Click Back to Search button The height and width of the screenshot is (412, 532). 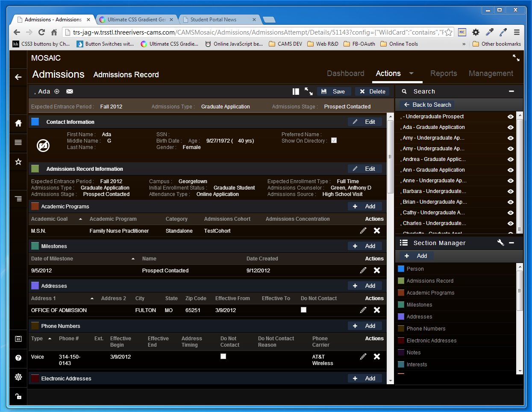pyautogui.click(x=427, y=105)
